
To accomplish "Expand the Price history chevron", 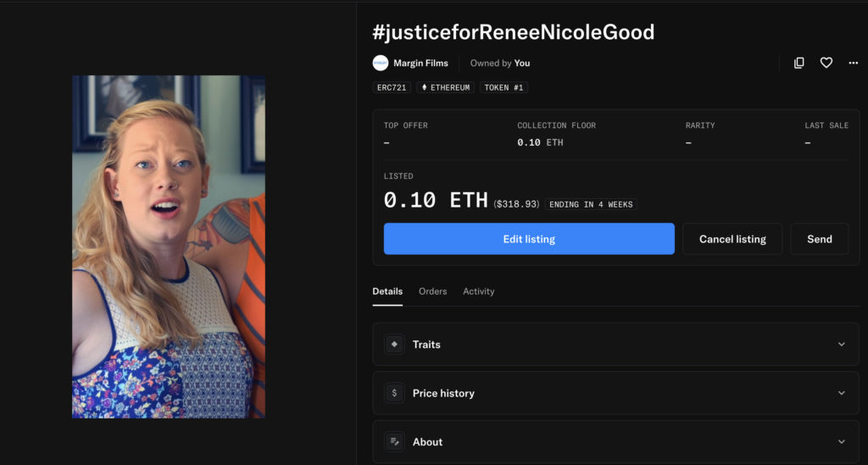I will click(841, 393).
